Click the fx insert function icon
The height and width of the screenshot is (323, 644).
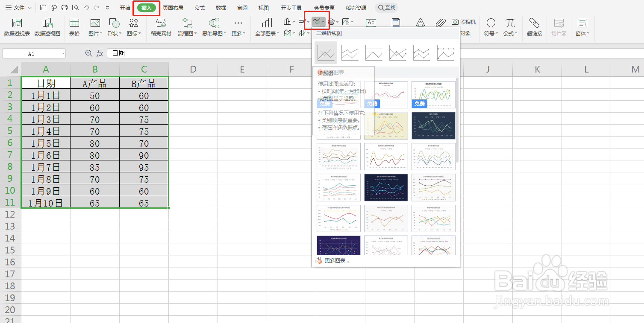(x=100, y=53)
